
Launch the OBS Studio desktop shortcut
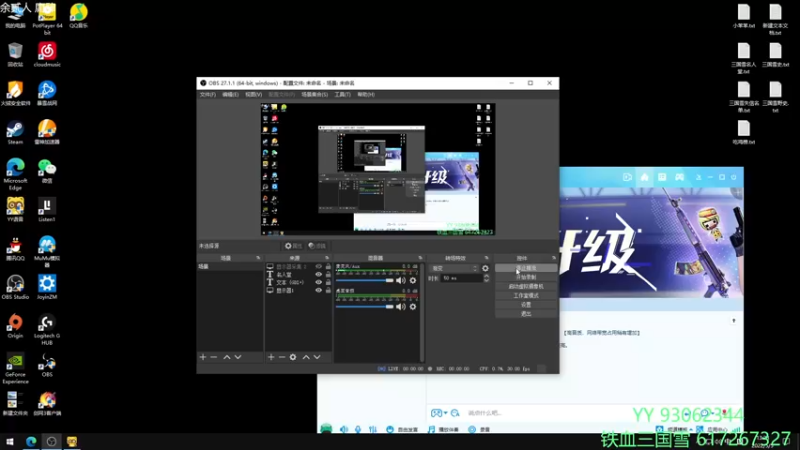[x=15, y=287]
